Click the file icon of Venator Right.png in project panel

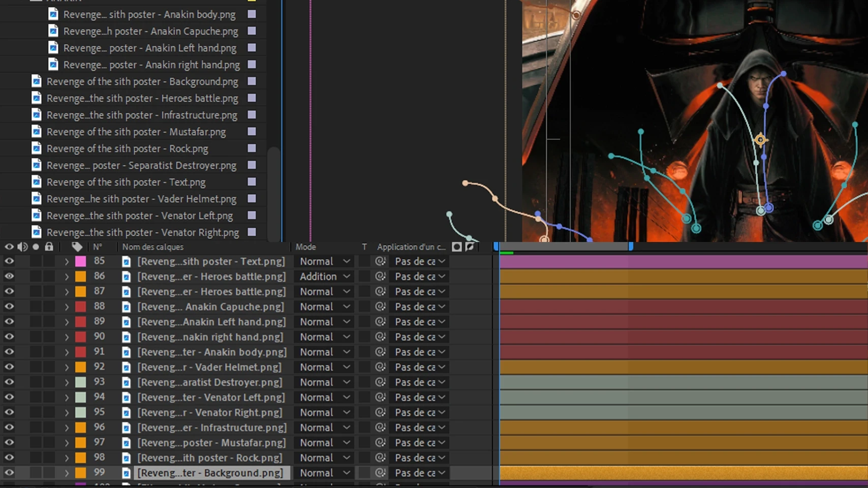pos(36,232)
